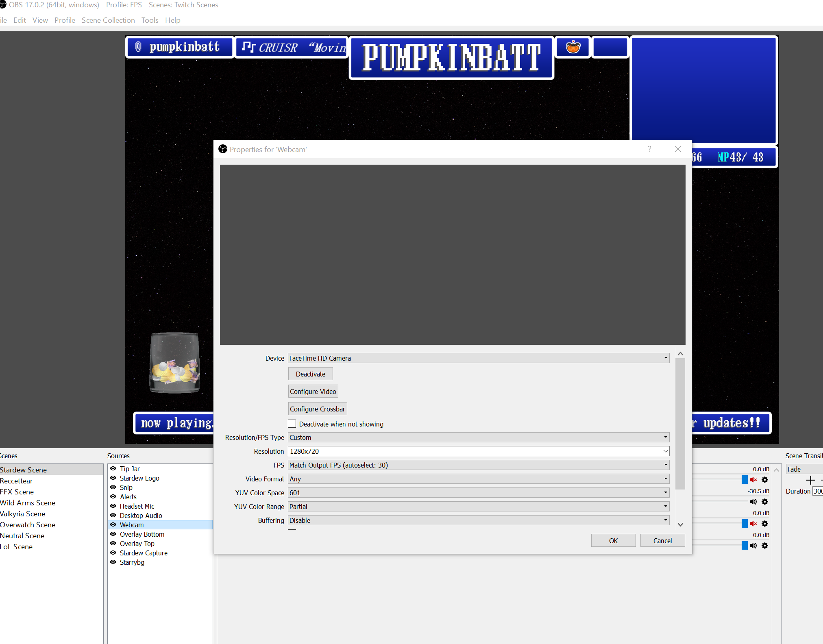823x644 pixels.
Task: Mute the bottommost mixer channel speaker icon
Action: (x=753, y=546)
